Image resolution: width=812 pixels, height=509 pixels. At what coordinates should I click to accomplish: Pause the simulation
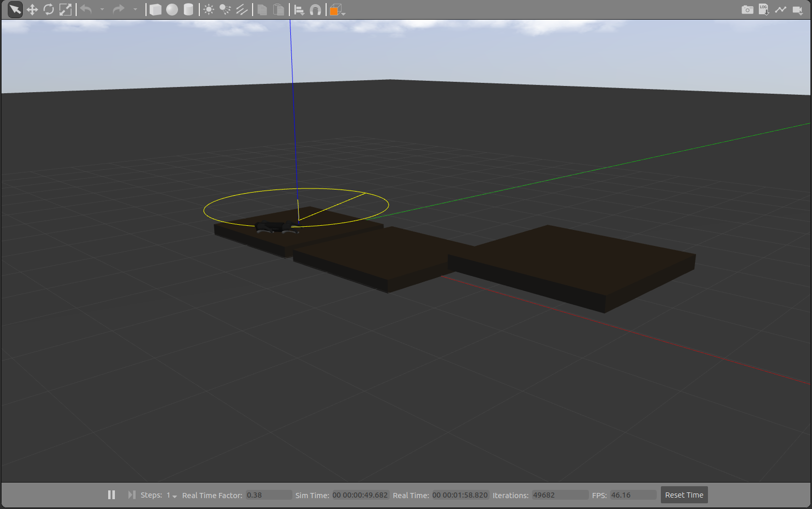[x=111, y=495]
